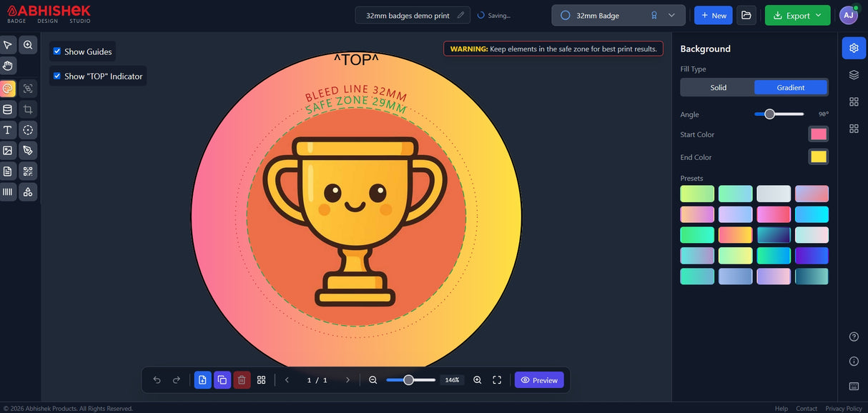Pick the Image insert tool
Viewport: 868px width, 413px height.
click(x=7, y=150)
